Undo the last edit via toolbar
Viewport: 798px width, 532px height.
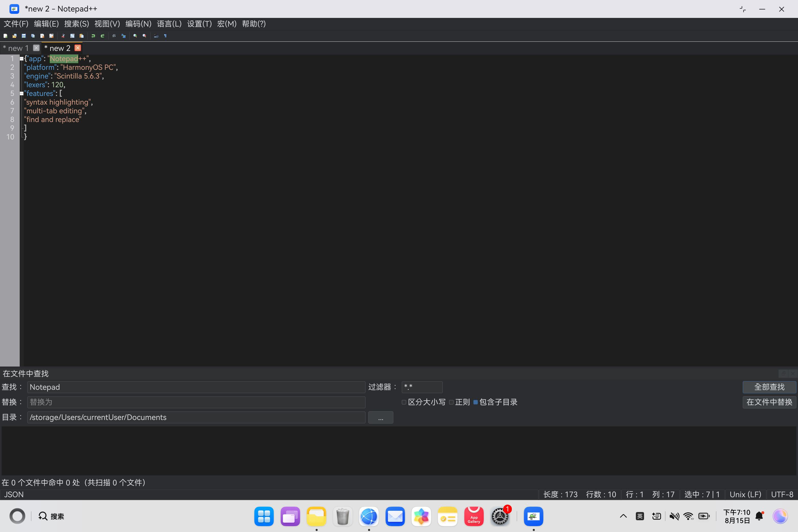pyautogui.click(x=93, y=36)
